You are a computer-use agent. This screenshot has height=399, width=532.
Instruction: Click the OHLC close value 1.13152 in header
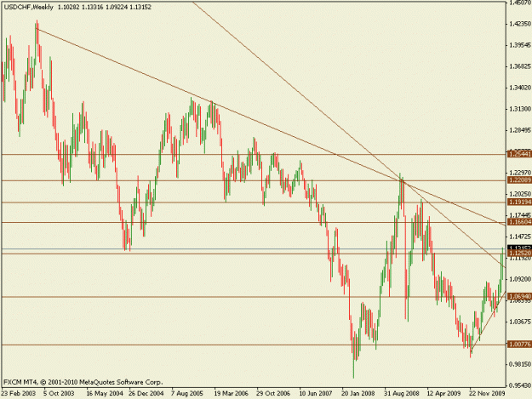point(140,7)
